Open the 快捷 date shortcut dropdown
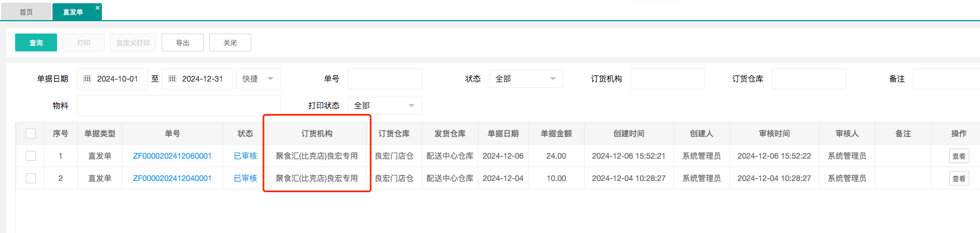 coord(258,79)
